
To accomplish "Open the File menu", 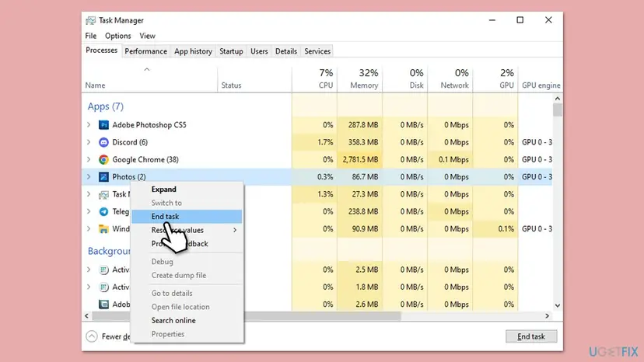I will (x=91, y=36).
